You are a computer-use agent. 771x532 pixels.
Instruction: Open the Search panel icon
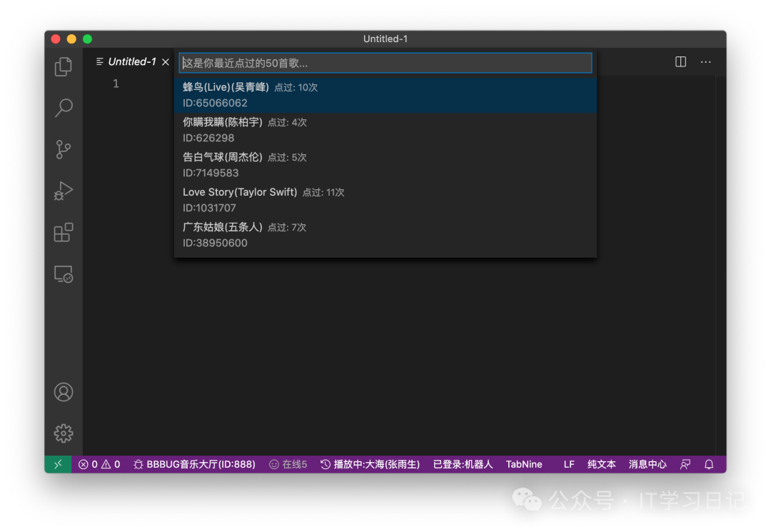coord(64,108)
